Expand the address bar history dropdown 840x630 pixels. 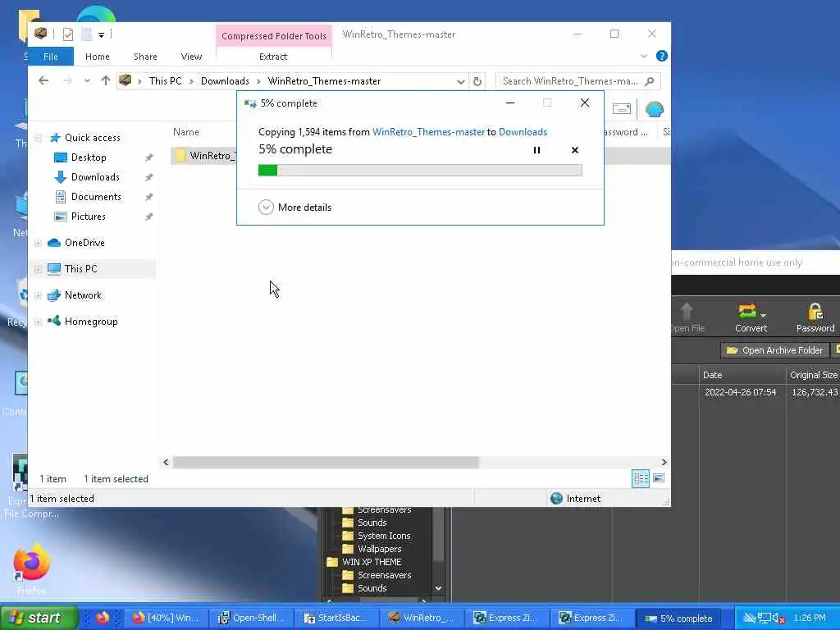461,81
